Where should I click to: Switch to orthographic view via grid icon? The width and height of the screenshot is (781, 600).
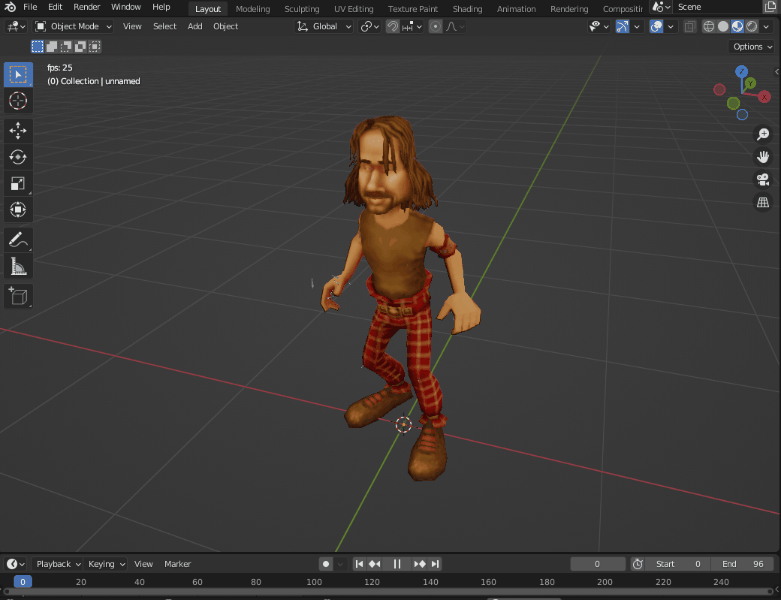pyautogui.click(x=763, y=203)
